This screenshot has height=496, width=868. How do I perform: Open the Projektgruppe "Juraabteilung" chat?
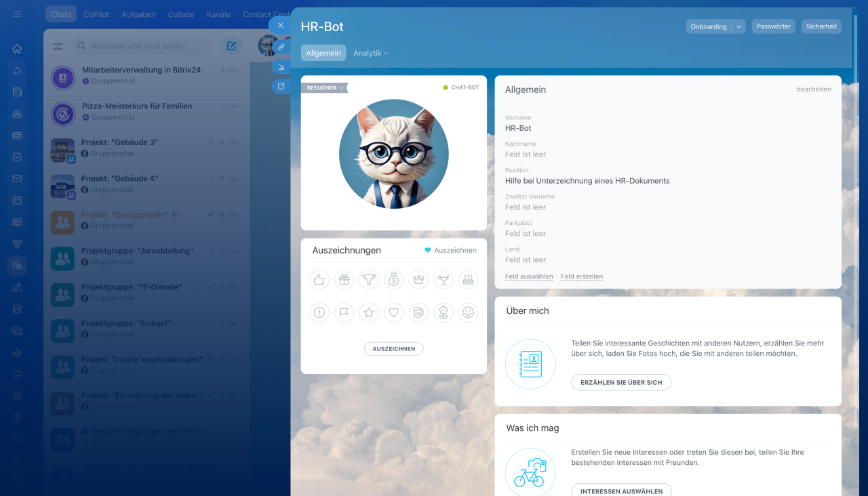coord(146,258)
